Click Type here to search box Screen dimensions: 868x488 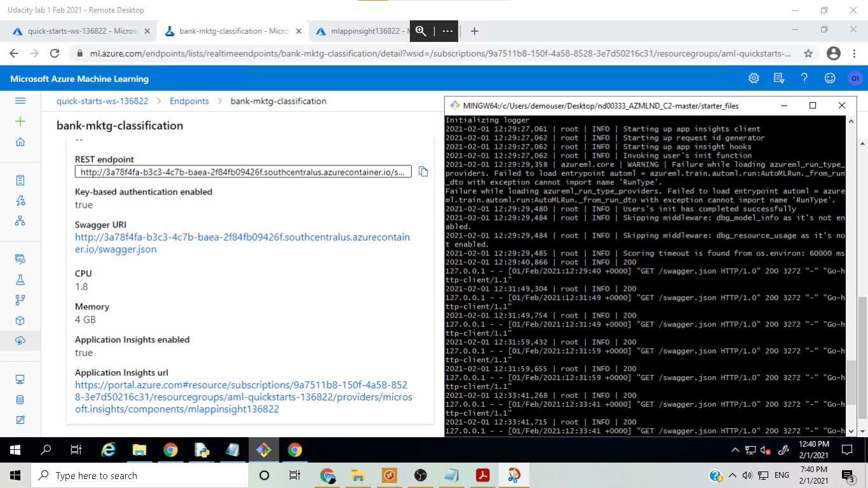coord(140,475)
